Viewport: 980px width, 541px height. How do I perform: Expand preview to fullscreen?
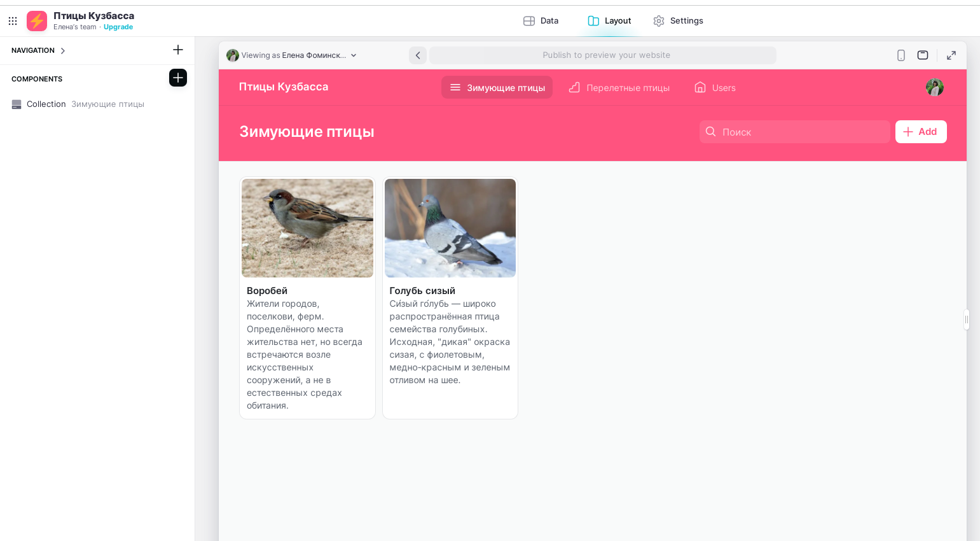click(951, 55)
